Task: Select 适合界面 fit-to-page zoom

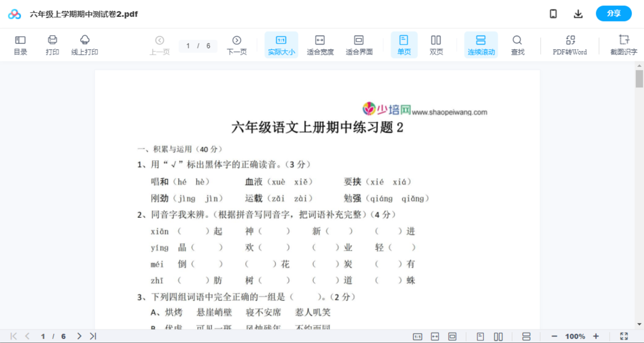Action: coord(359,45)
